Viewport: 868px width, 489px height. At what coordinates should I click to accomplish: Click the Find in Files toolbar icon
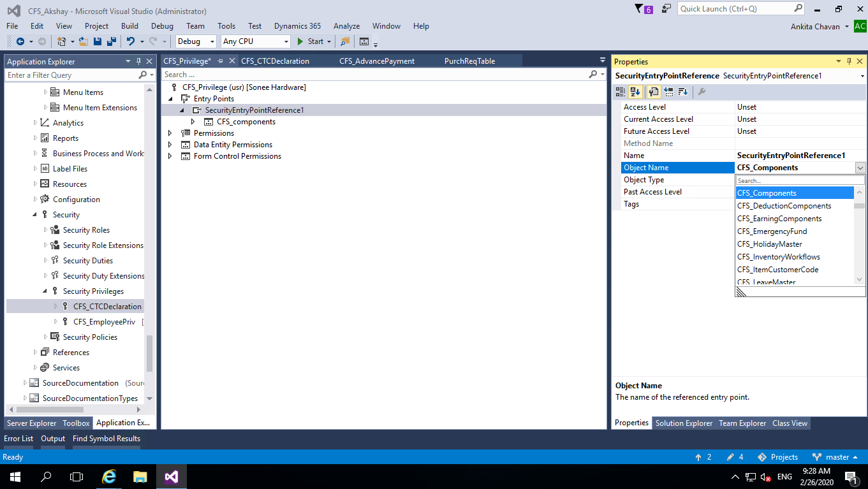coord(345,41)
